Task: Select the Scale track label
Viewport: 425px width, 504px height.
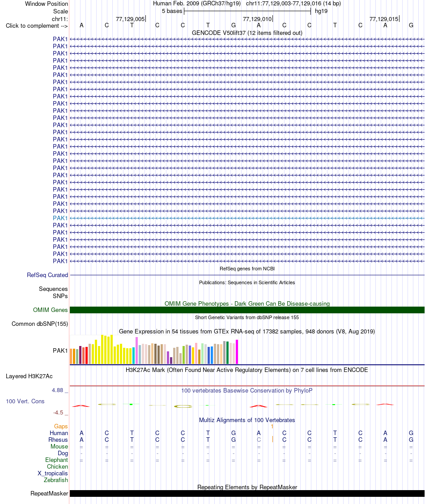Action: point(60,11)
